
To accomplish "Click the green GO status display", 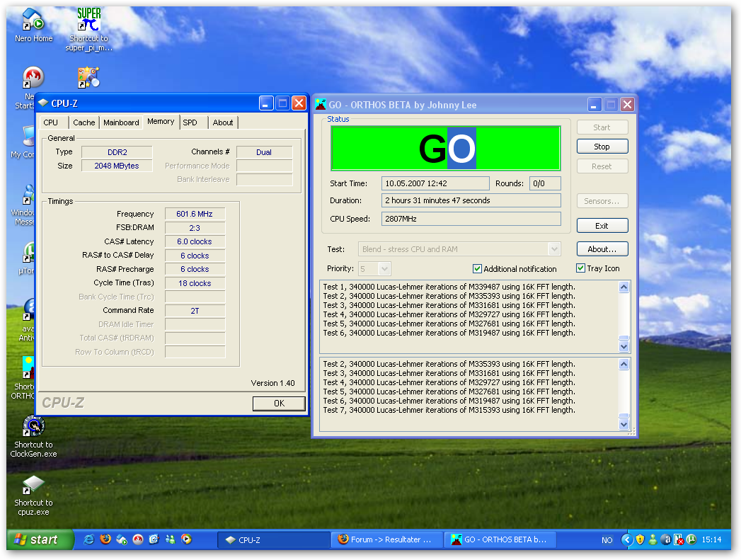I will [x=446, y=149].
